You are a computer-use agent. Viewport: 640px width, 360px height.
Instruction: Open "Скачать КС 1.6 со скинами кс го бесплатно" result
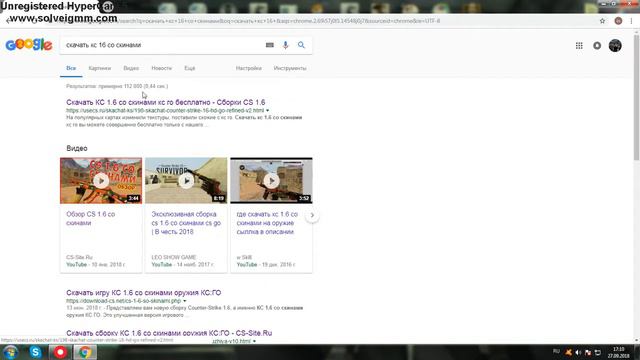tap(166, 102)
